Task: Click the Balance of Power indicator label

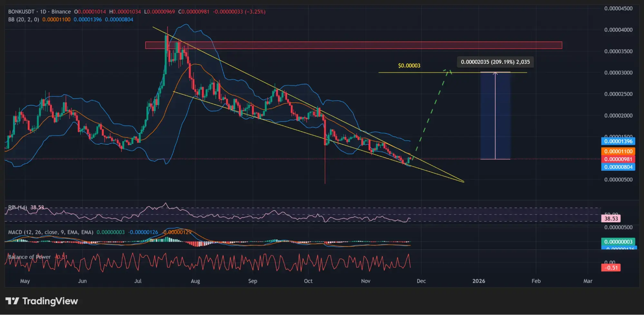Action: (28, 257)
